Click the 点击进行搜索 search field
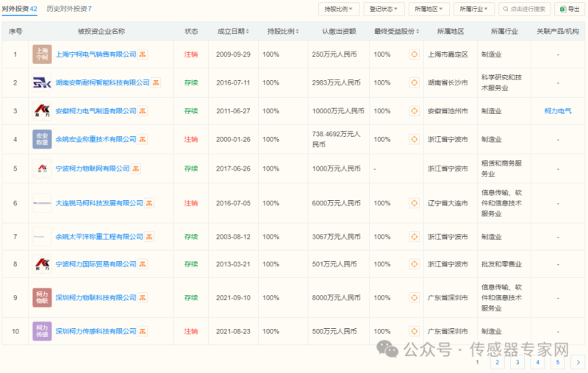 pyautogui.click(x=523, y=10)
